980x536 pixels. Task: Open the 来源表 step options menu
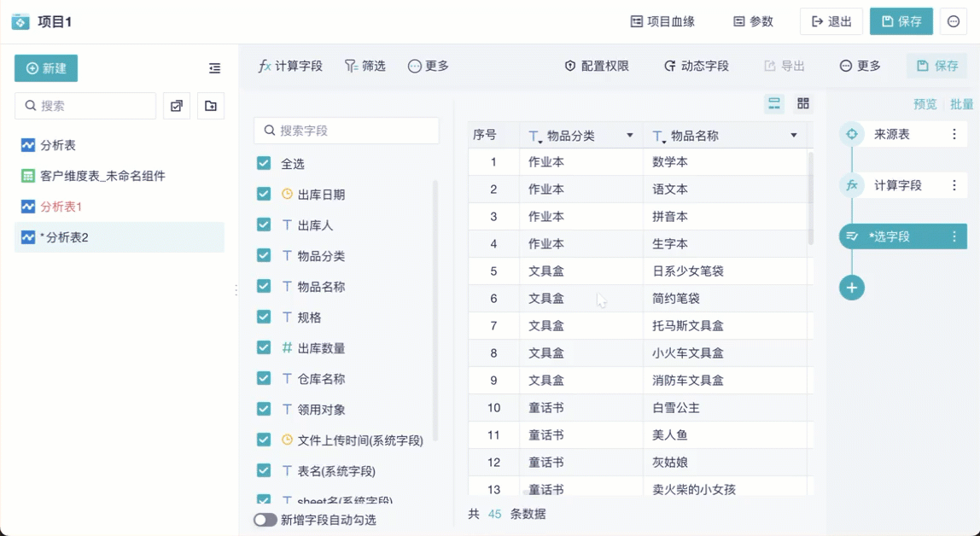[954, 134]
